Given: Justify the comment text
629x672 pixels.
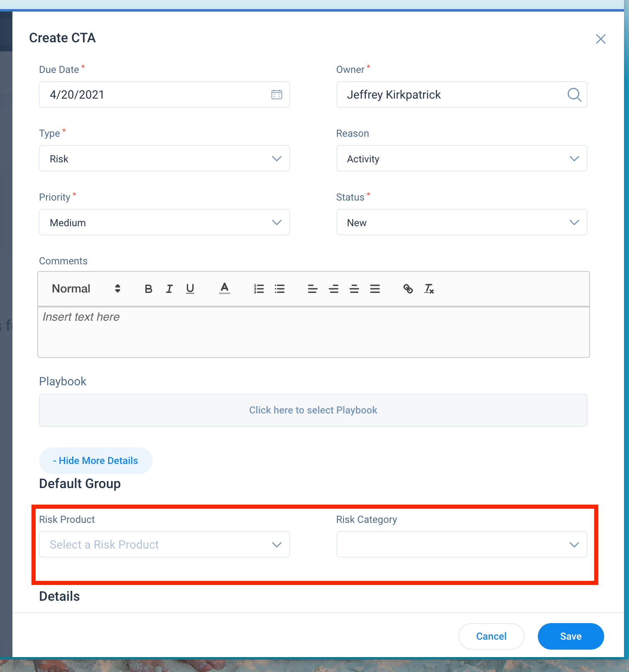Looking at the screenshot, I should click(x=375, y=289).
